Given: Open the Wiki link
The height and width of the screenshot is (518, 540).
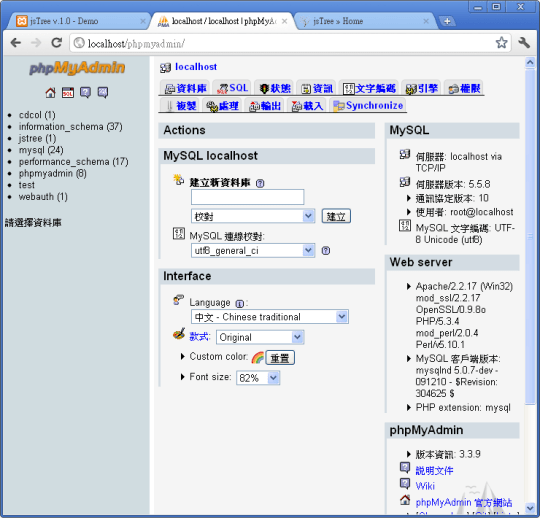Looking at the screenshot, I should click(x=425, y=486).
